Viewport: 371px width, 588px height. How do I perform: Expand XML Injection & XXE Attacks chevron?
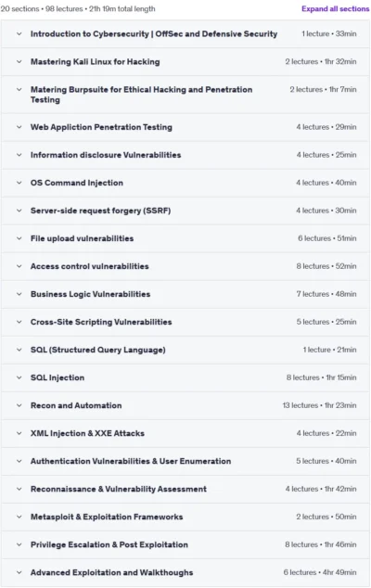(x=19, y=433)
